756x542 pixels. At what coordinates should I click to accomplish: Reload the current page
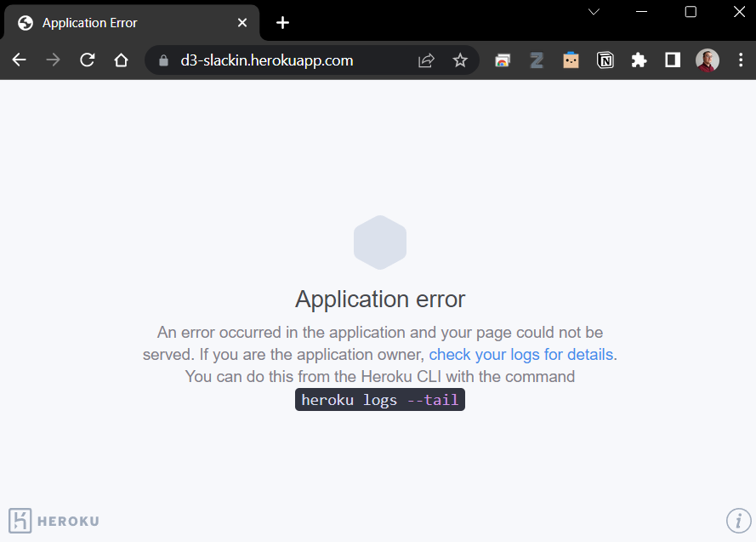coord(87,60)
